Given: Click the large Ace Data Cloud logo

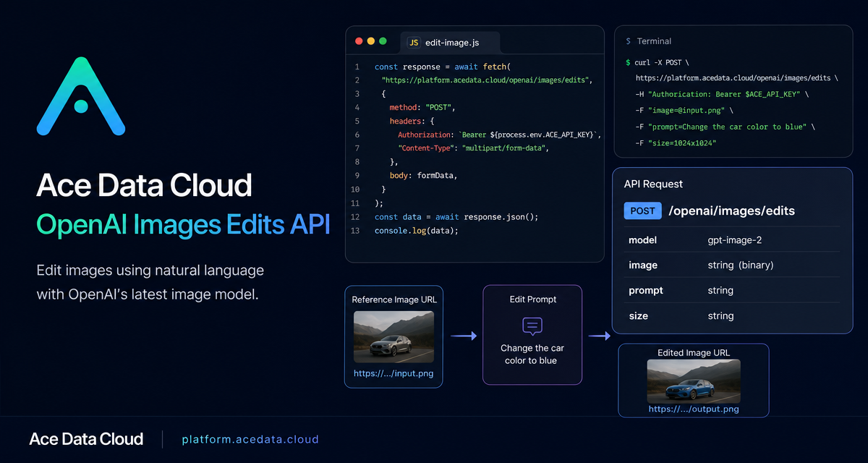Looking at the screenshot, I should pyautogui.click(x=81, y=97).
